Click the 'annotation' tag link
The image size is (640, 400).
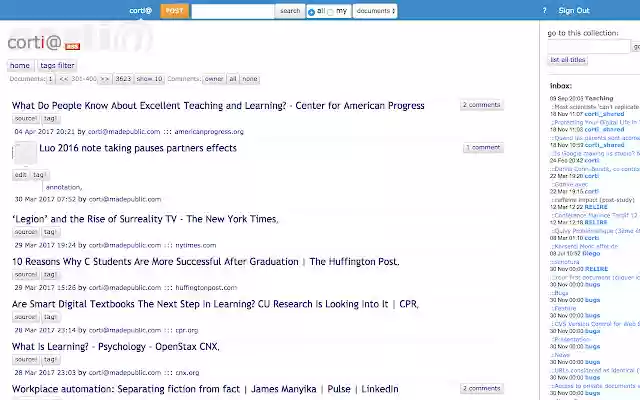click(x=63, y=187)
